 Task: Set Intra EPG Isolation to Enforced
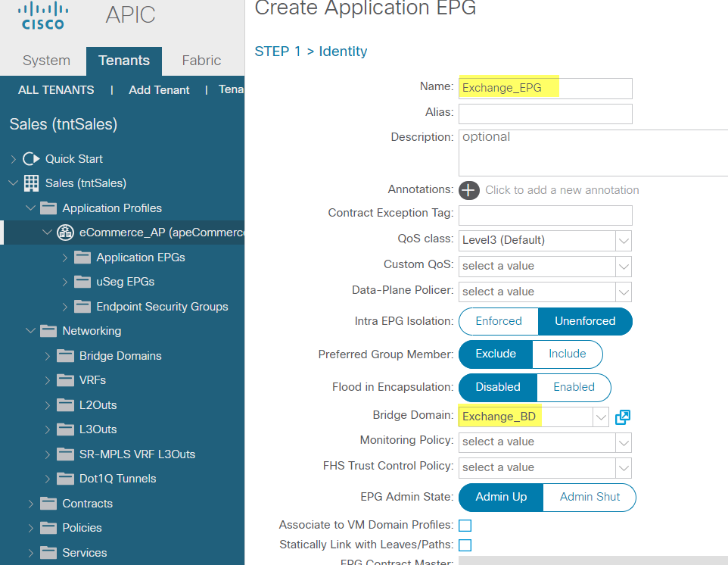(x=499, y=321)
